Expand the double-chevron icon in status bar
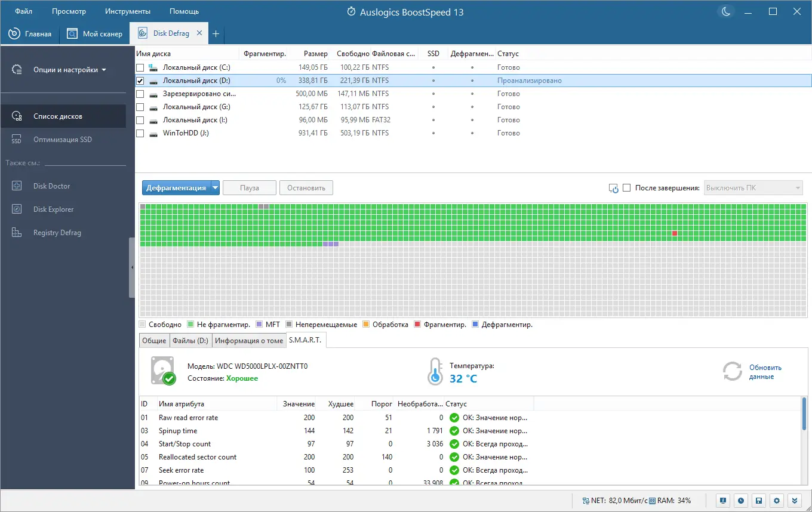 [795, 501]
